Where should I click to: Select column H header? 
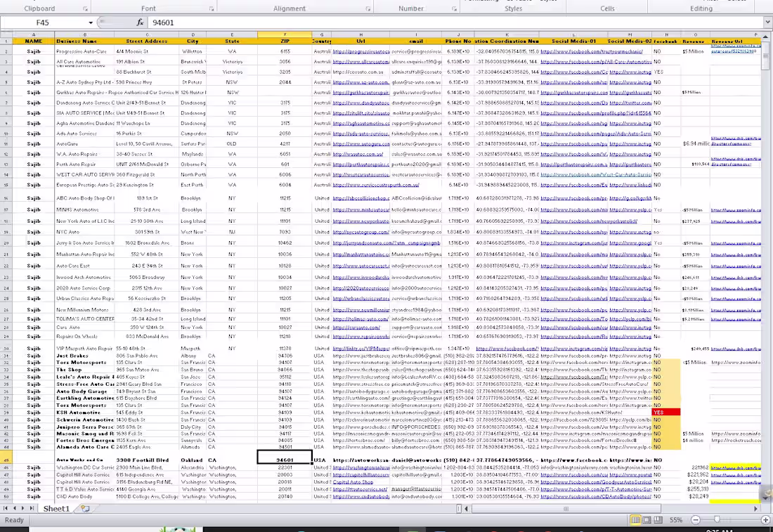(x=361, y=34)
